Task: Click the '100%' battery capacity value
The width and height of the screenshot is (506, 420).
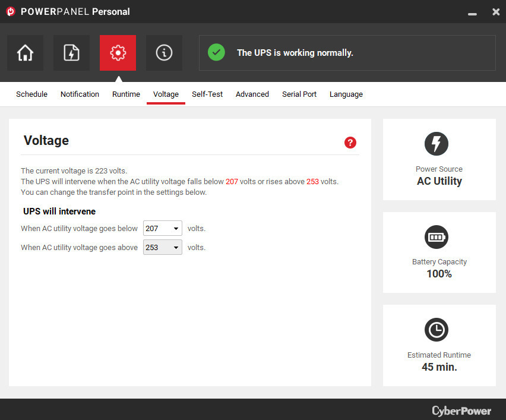Action: pyautogui.click(x=439, y=274)
